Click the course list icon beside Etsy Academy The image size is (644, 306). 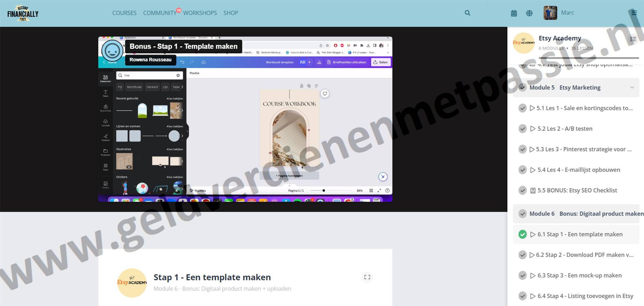pyautogui.click(x=633, y=39)
